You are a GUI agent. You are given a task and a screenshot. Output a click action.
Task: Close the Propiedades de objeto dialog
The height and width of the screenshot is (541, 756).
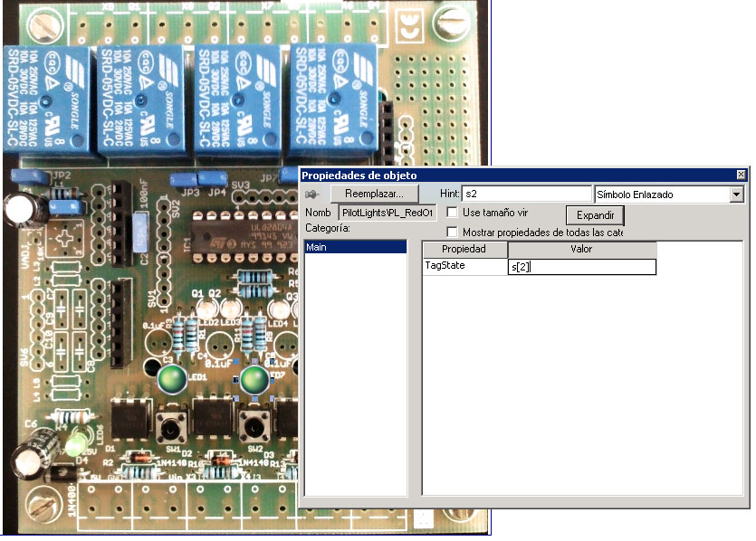[741, 175]
